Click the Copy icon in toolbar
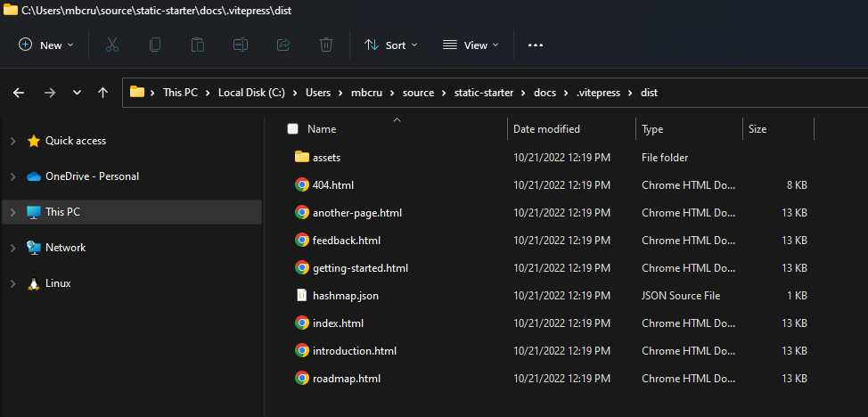868x417 pixels. (155, 45)
